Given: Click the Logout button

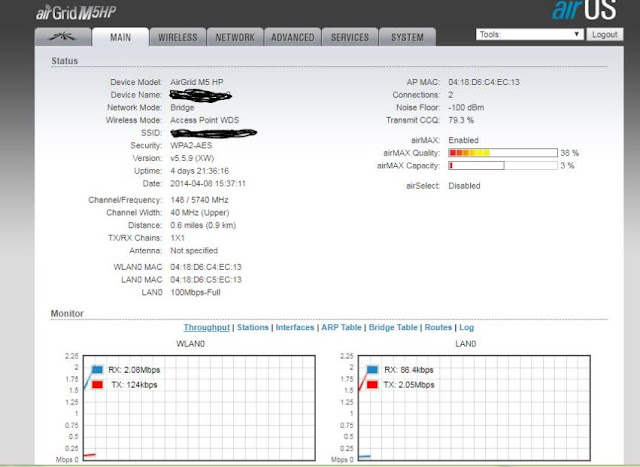Looking at the screenshot, I should coord(604,34).
